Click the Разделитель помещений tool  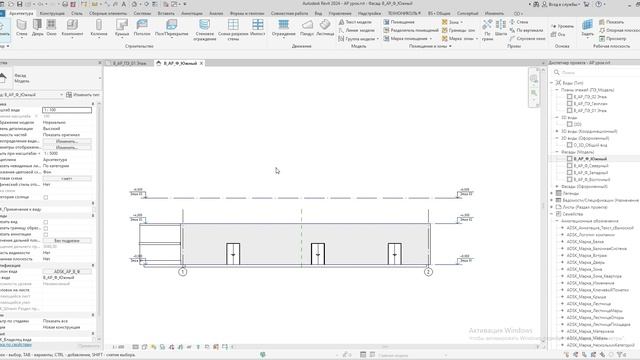411,30
